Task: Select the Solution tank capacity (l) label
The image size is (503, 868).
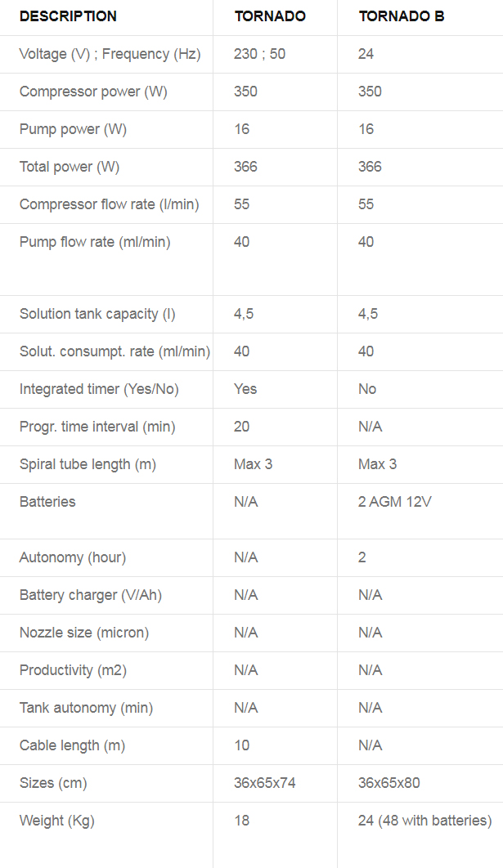Action: [97, 314]
